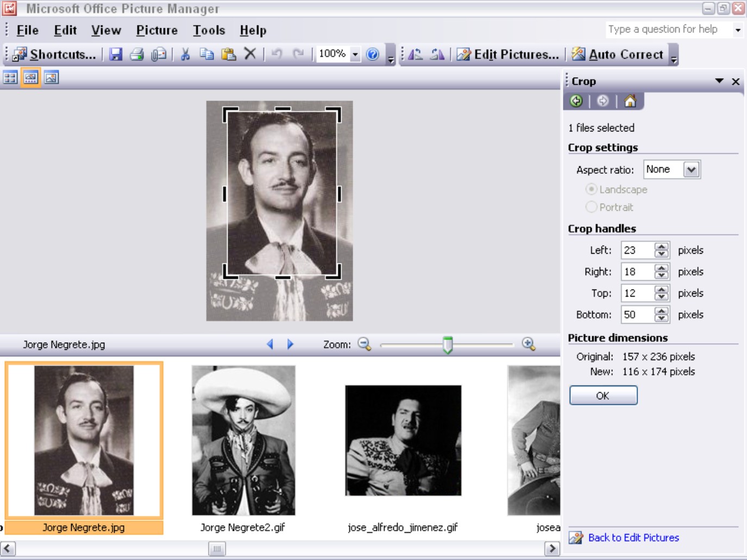Show the next picture with right arrow

(x=290, y=344)
